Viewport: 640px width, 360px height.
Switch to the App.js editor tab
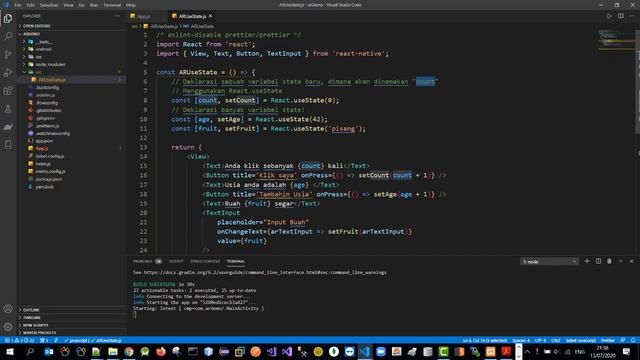[x=144, y=16]
